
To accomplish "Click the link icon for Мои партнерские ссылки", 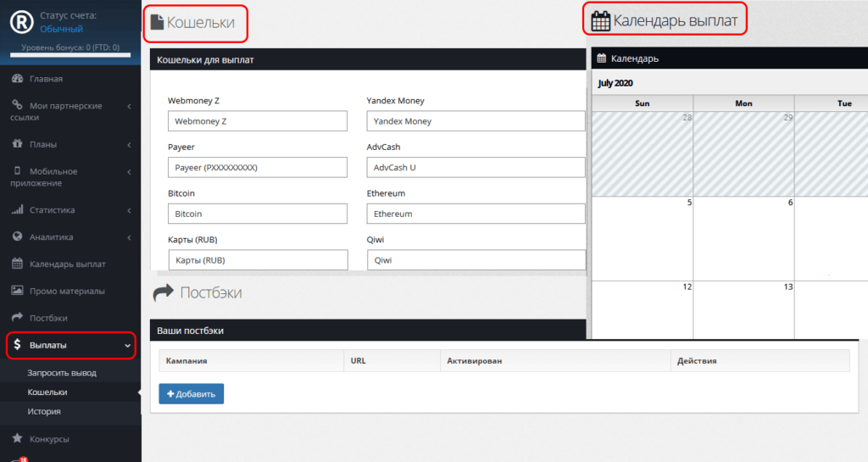I will tap(17, 106).
